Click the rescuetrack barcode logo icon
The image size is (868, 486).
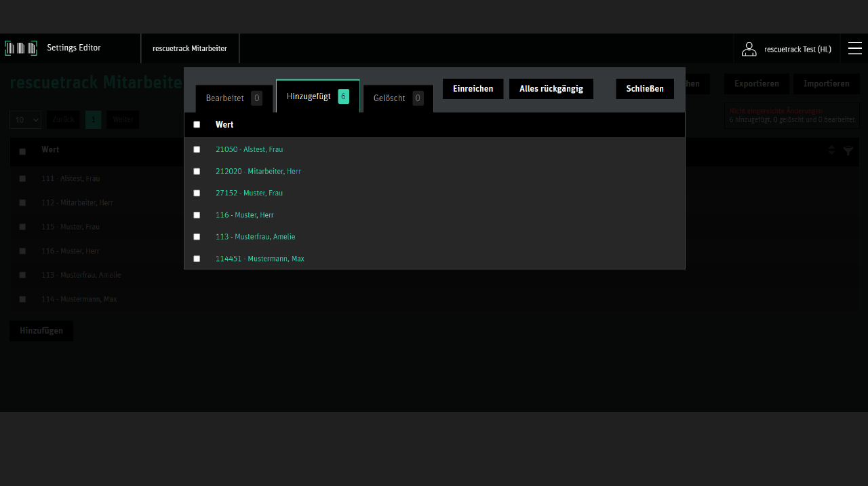pyautogui.click(x=20, y=48)
